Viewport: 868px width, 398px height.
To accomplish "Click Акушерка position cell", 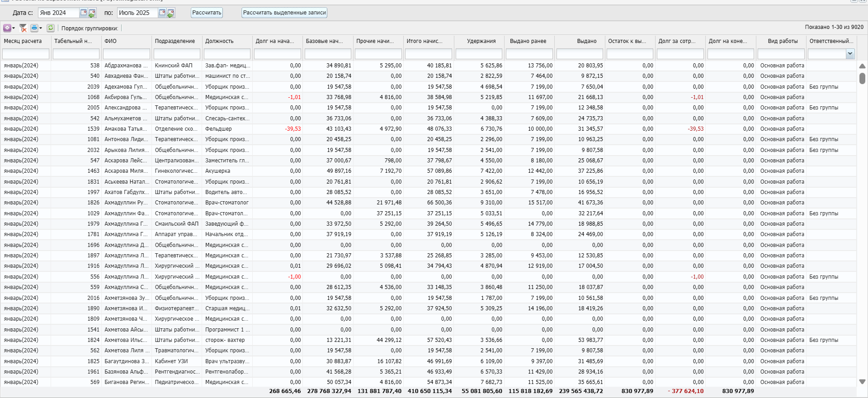I will 227,171.
